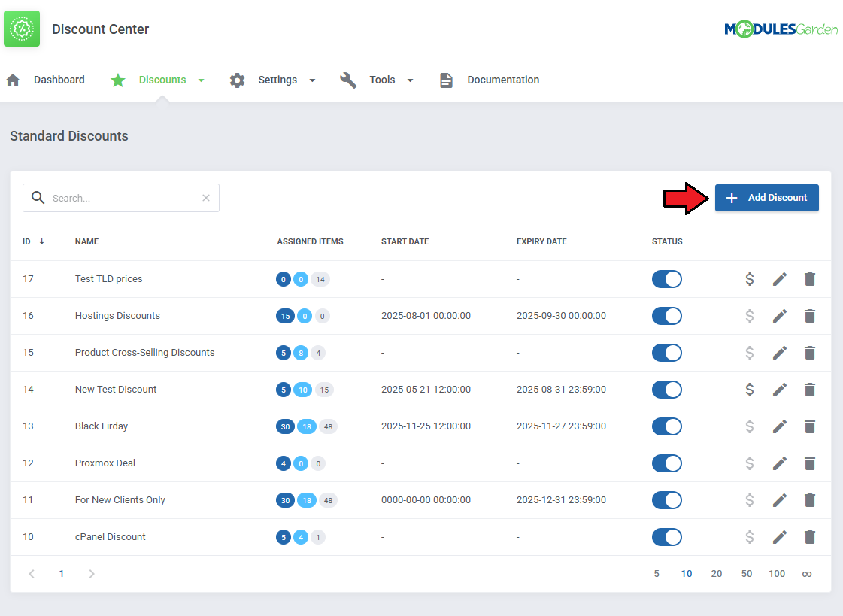Select page number 1
This screenshot has width=843, height=616.
(x=62, y=574)
